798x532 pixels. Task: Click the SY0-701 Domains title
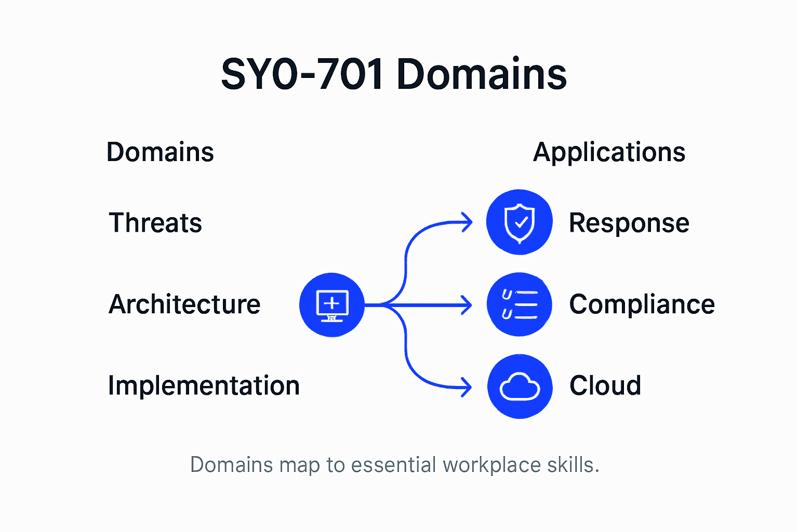click(394, 73)
